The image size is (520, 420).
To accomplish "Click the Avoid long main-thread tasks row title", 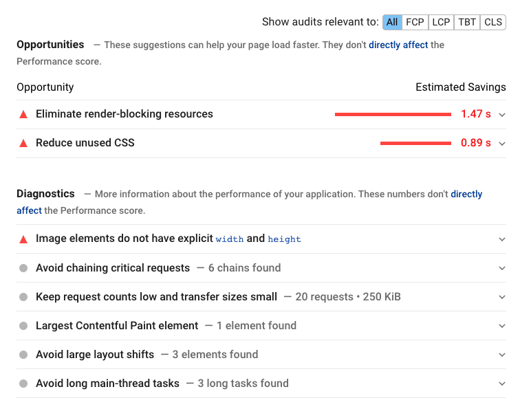I will click(x=107, y=384).
